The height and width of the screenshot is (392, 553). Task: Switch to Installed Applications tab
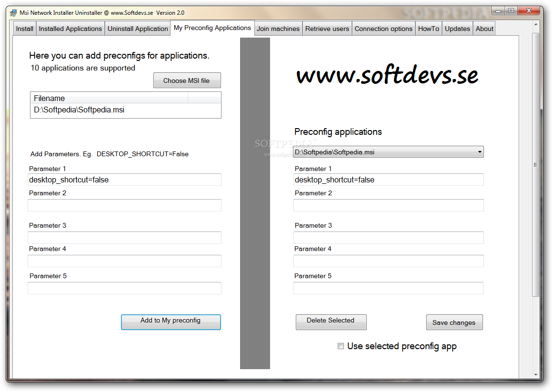point(70,29)
